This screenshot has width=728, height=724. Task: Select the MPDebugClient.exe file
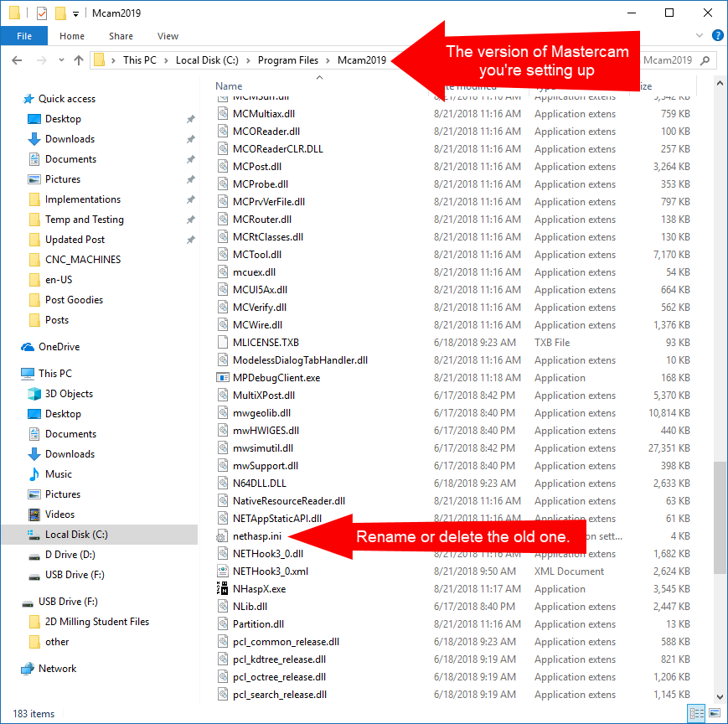(x=276, y=378)
